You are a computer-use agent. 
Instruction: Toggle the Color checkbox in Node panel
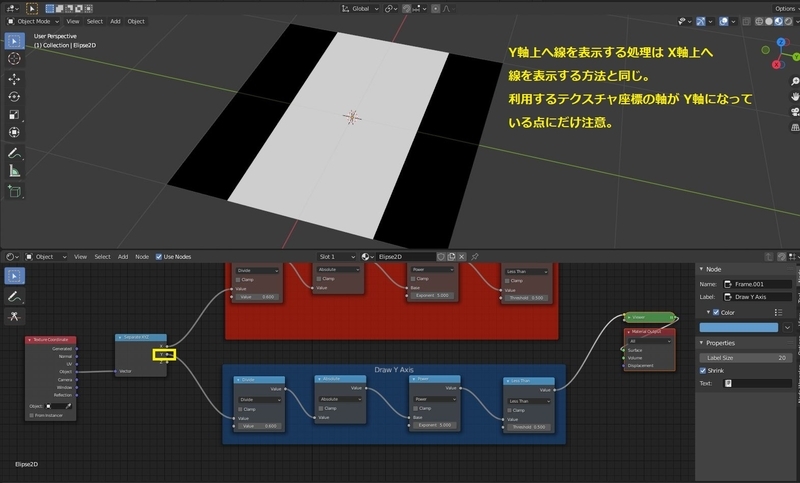point(716,312)
